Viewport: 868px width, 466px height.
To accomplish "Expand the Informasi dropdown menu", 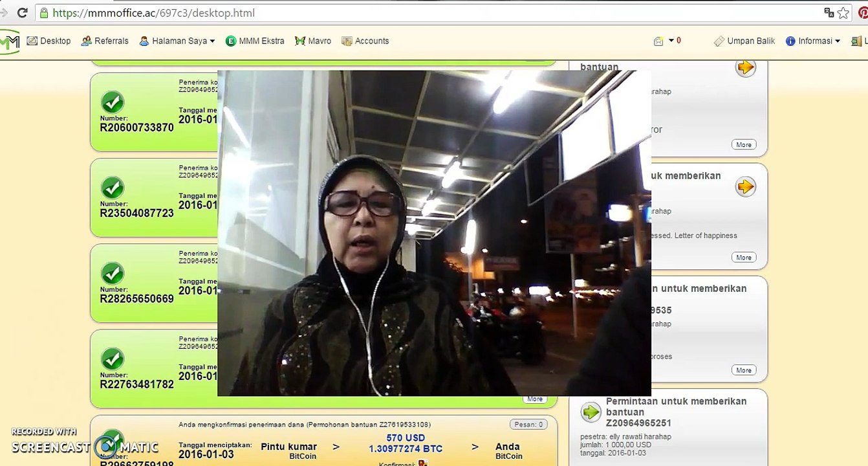I will [813, 41].
